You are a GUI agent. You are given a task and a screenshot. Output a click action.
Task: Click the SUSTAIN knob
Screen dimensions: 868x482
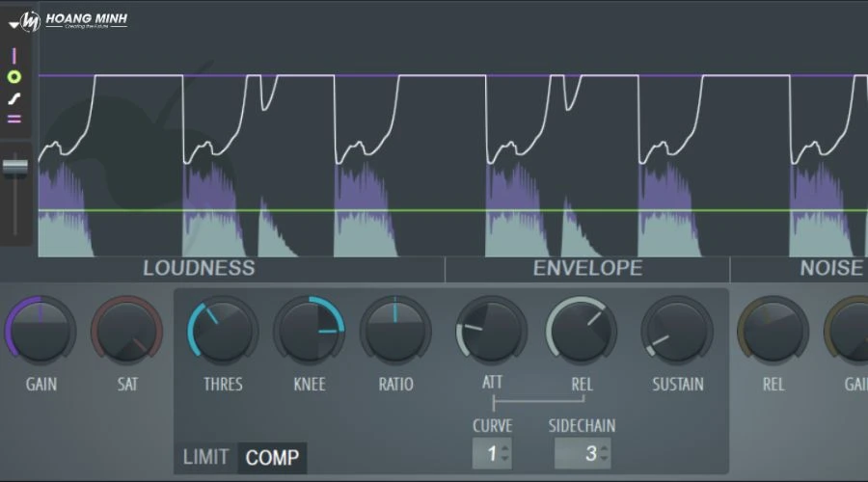[677, 331]
